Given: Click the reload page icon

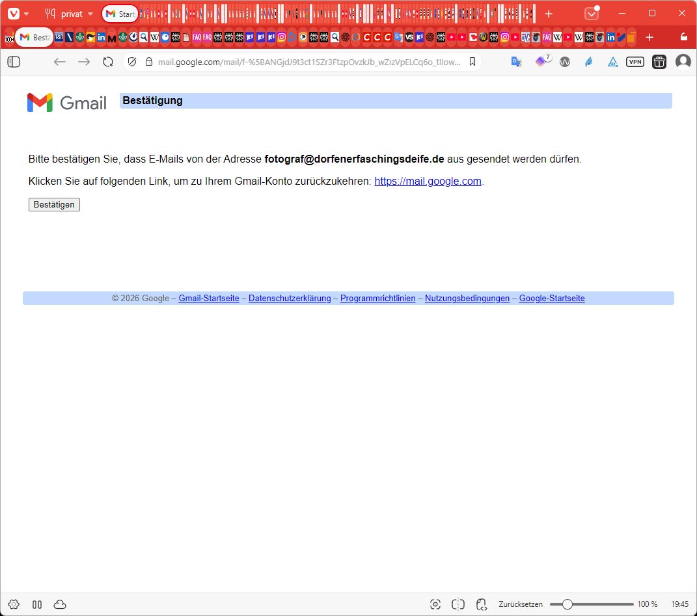Looking at the screenshot, I should (108, 62).
